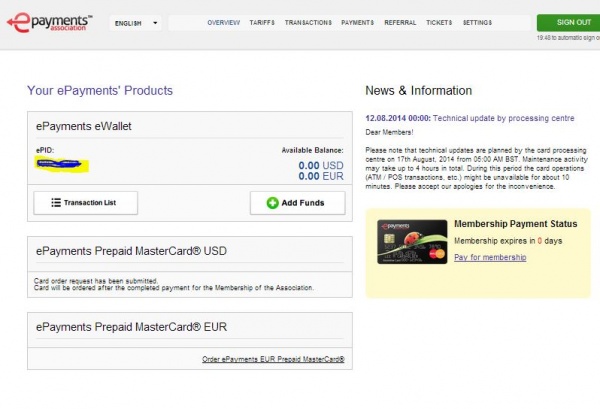600x409 pixels.
Task: Click the green Sign Out button
Action: click(568, 23)
